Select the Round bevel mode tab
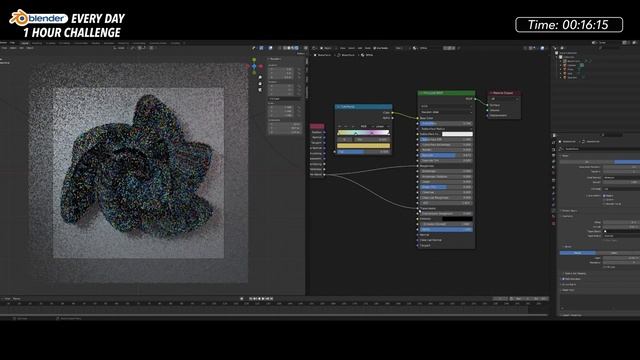Screen dimensions: 640x360 click(578, 253)
